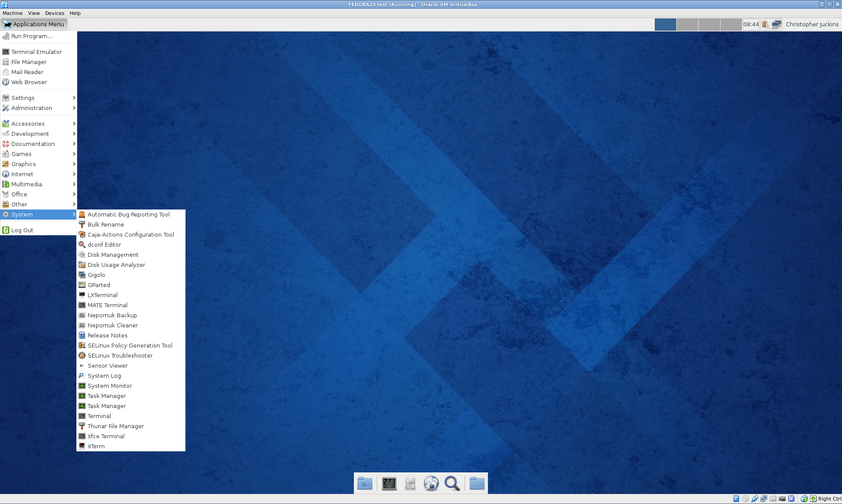The image size is (842, 504).
Task: Open SELinux Troubleshooter
Action: point(120,355)
